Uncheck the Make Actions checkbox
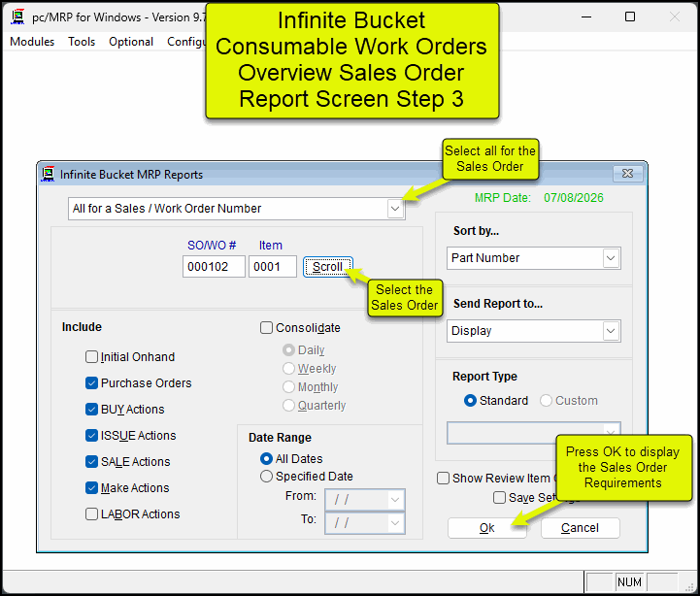 pyautogui.click(x=91, y=487)
